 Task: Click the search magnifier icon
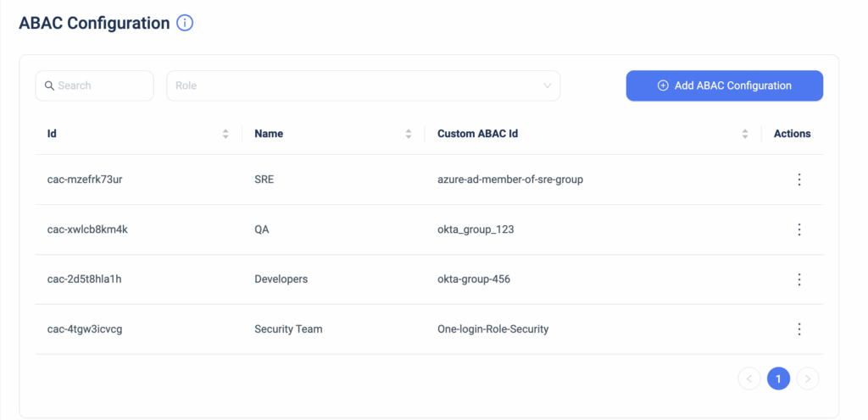(49, 86)
